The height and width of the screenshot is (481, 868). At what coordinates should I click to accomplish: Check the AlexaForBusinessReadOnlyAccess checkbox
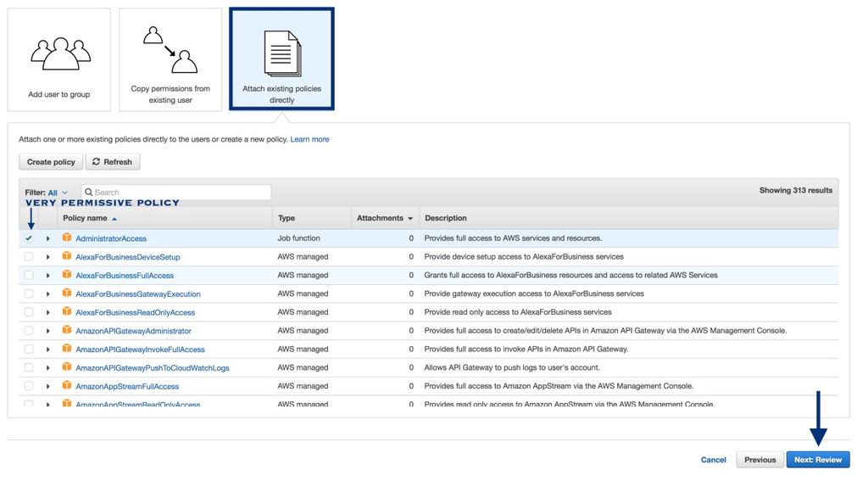pyautogui.click(x=29, y=312)
